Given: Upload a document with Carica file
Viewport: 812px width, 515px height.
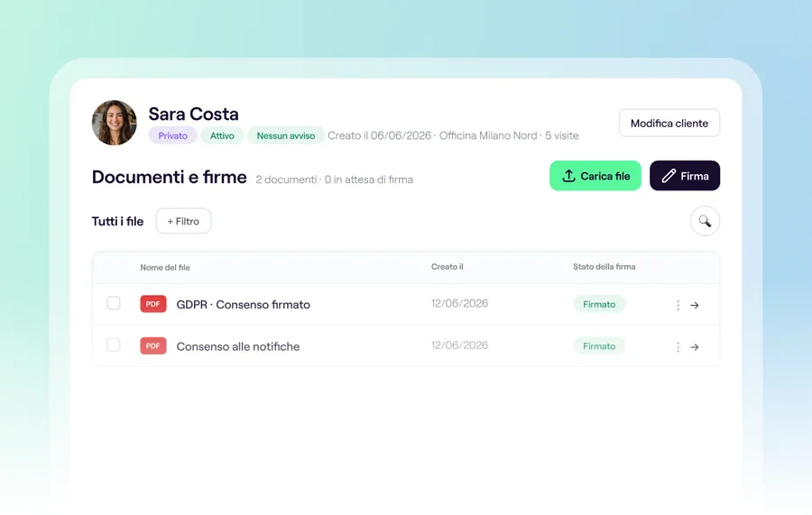Looking at the screenshot, I should (x=595, y=176).
